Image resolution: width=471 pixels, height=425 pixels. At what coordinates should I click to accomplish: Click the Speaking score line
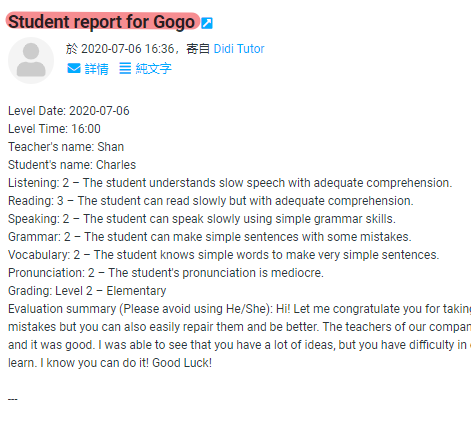click(202, 219)
